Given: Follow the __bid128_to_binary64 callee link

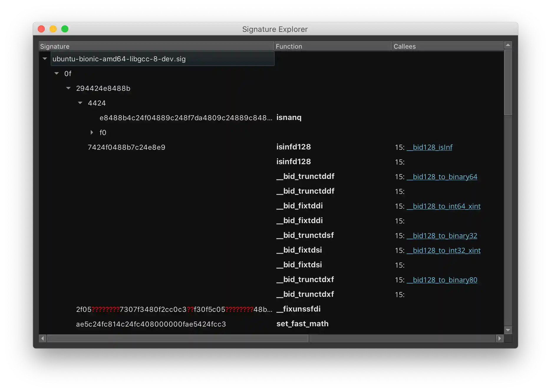Looking at the screenshot, I should 442,177.
